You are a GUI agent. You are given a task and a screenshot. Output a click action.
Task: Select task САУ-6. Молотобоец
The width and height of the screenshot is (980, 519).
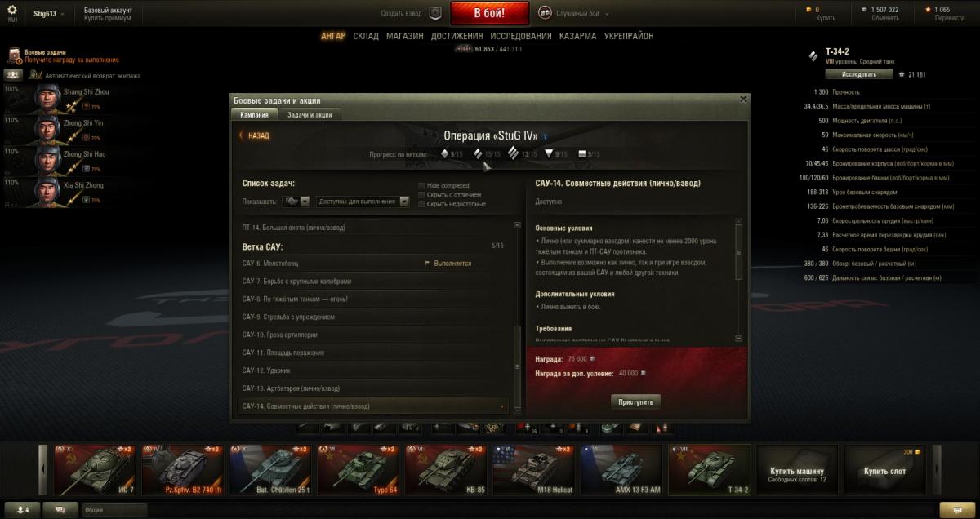tap(373, 264)
